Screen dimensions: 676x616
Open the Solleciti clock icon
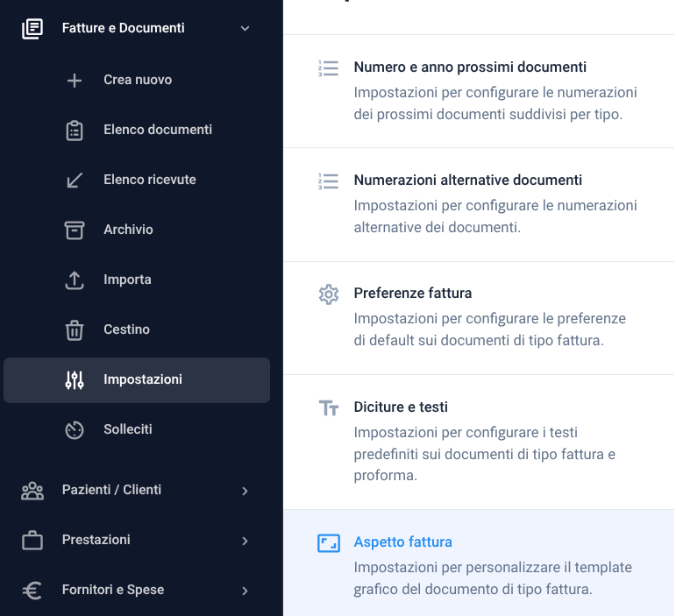[x=75, y=430]
